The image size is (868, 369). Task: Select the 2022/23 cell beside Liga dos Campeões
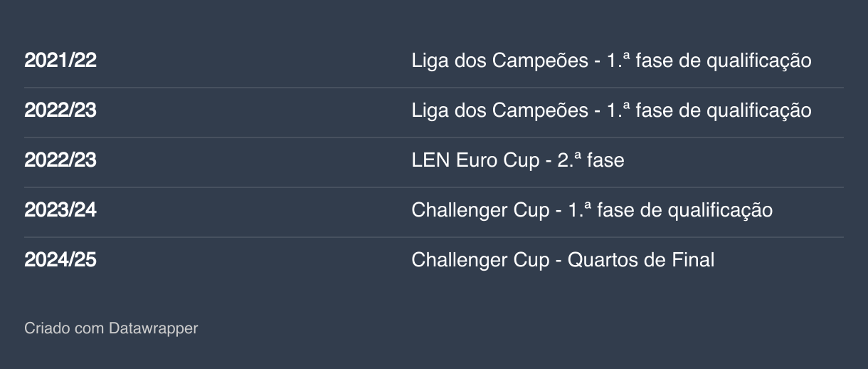point(60,110)
